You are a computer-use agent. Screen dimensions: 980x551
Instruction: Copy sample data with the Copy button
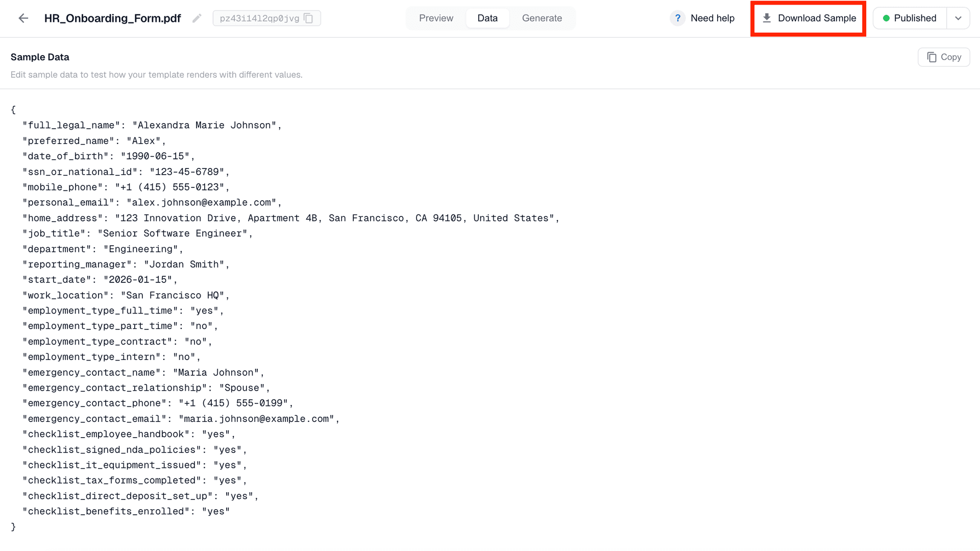944,57
